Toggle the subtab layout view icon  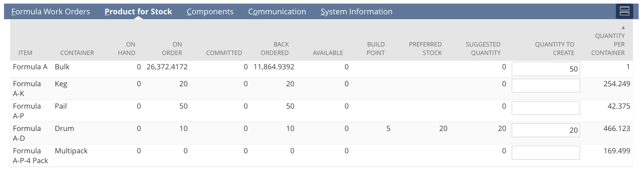coord(624,12)
